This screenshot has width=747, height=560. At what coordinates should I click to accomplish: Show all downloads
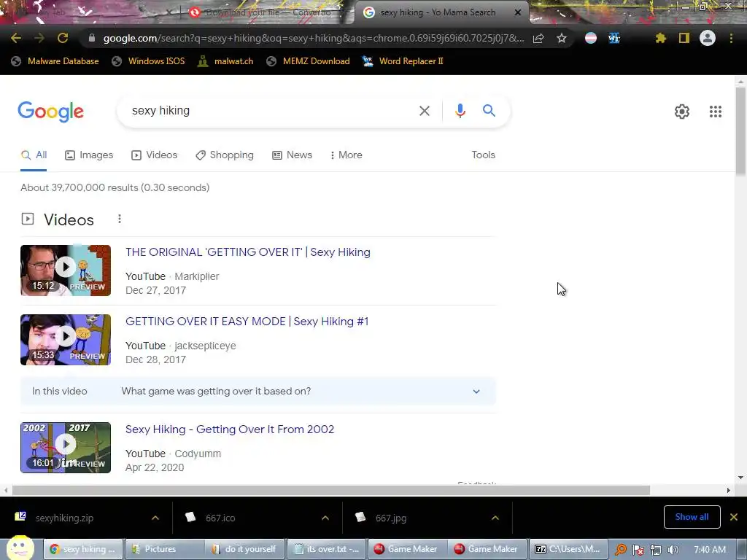pyautogui.click(x=692, y=517)
